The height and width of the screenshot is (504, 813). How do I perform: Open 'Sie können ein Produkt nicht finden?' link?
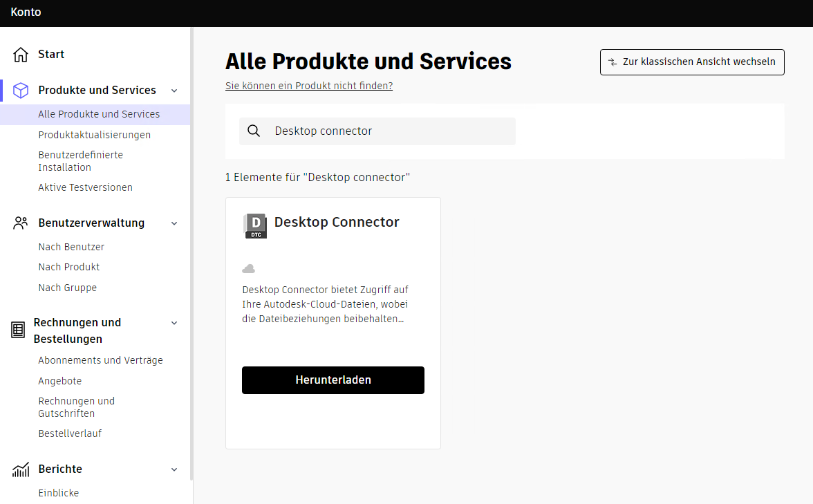pyautogui.click(x=308, y=86)
